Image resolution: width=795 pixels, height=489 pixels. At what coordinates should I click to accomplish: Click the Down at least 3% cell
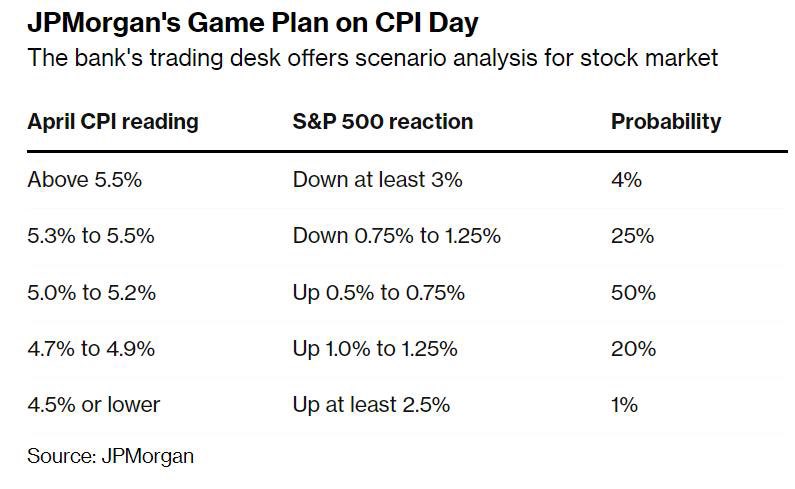point(377,180)
